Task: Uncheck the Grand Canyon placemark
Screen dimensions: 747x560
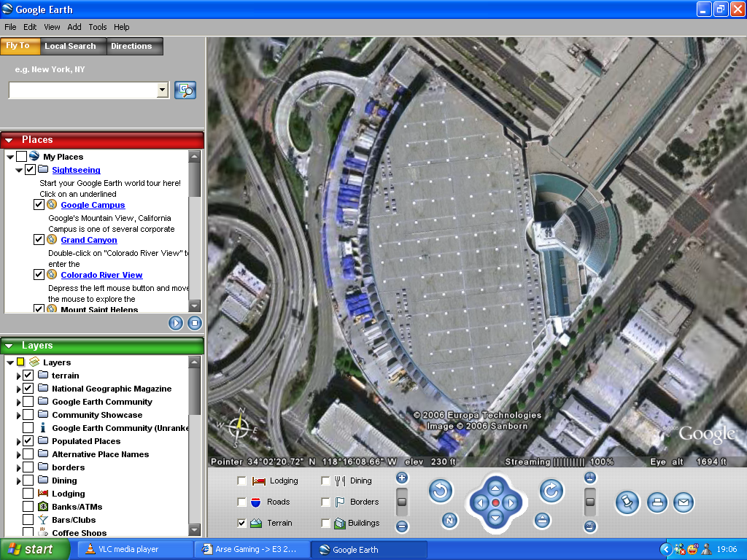Action: [39, 240]
